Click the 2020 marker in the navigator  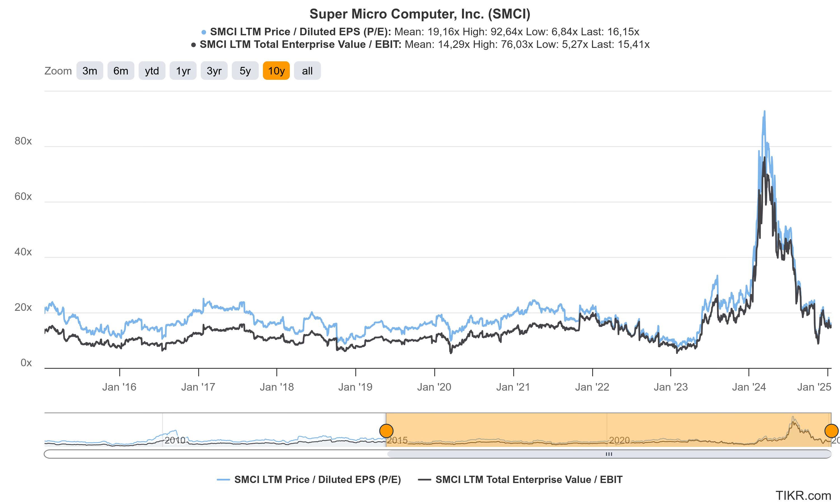click(x=619, y=440)
